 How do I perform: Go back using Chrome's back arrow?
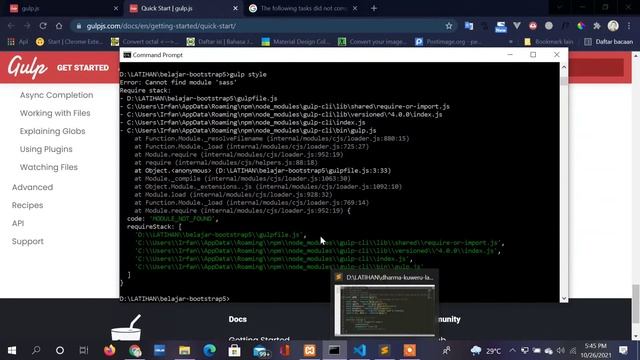[x=11, y=26]
